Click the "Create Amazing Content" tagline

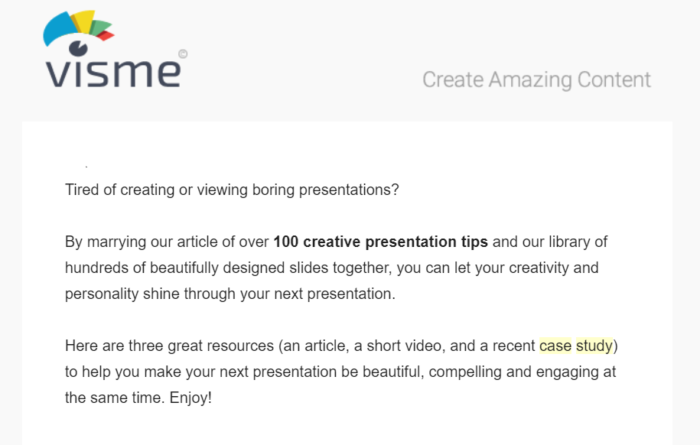(536, 80)
